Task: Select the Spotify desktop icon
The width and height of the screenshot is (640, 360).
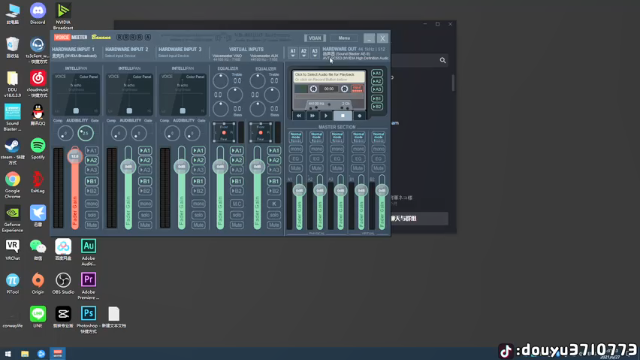Action: pyautogui.click(x=38, y=149)
